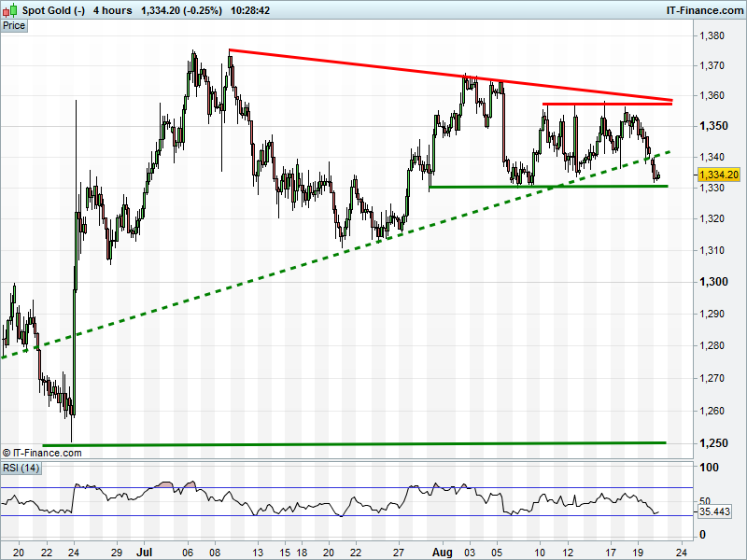Click the '10:28:42' time display

[250, 10]
